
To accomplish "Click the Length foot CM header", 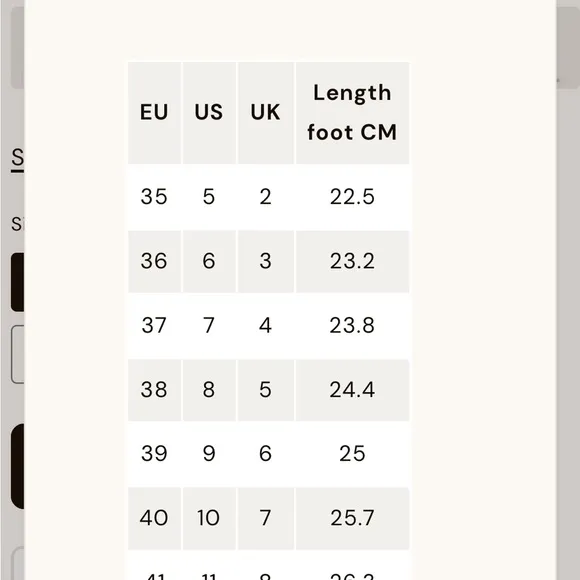I will tap(352, 112).
